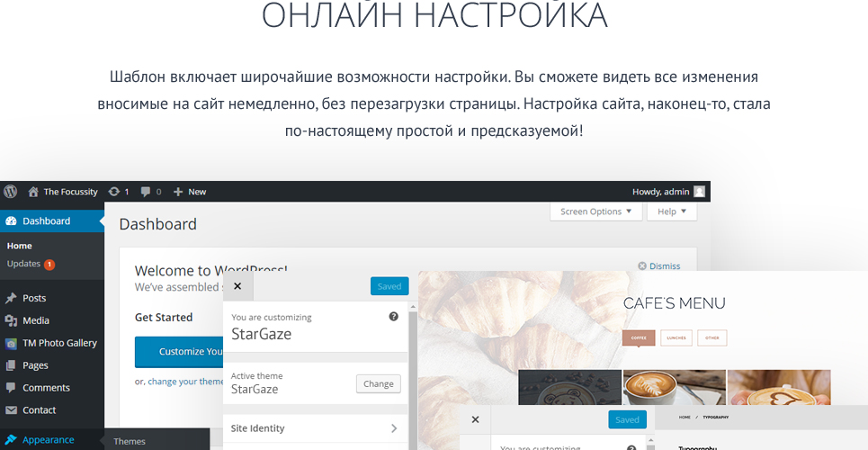Follow the change your theme link

click(186, 382)
